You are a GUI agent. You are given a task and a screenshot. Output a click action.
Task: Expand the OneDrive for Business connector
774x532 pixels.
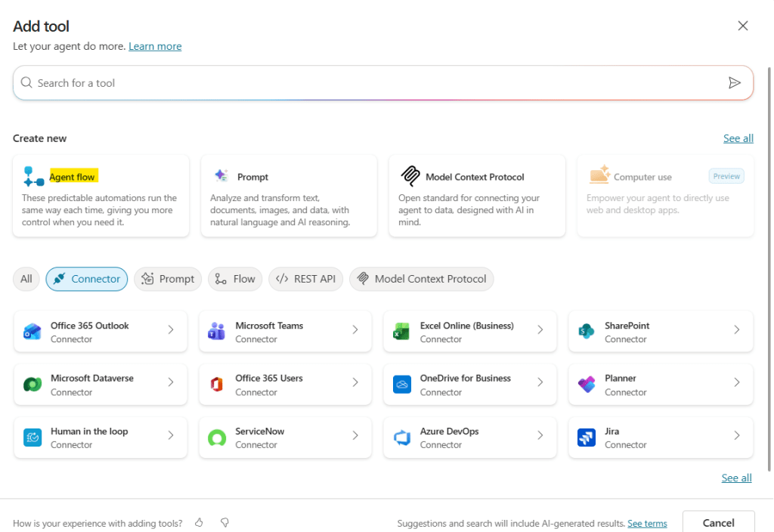pos(539,384)
